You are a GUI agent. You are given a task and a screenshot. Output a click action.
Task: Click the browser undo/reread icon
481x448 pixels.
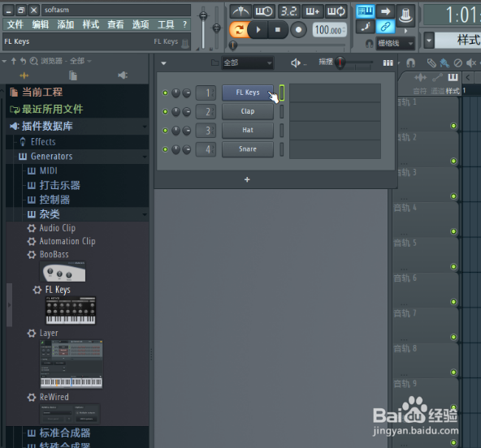click(x=24, y=61)
